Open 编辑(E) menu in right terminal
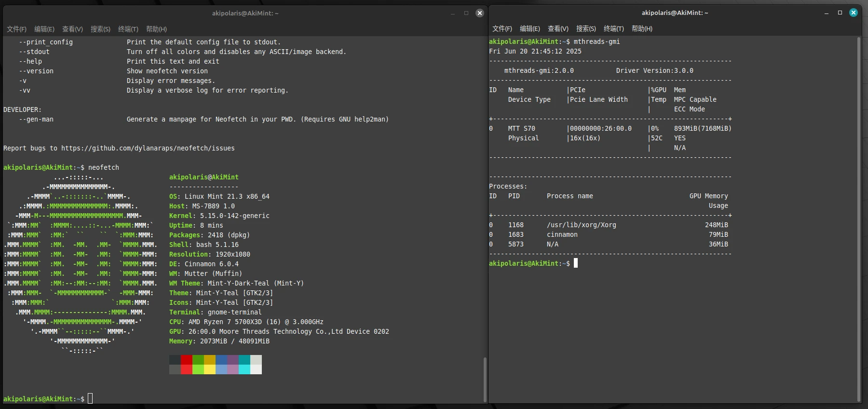This screenshot has width=868, height=409. pyautogui.click(x=530, y=28)
